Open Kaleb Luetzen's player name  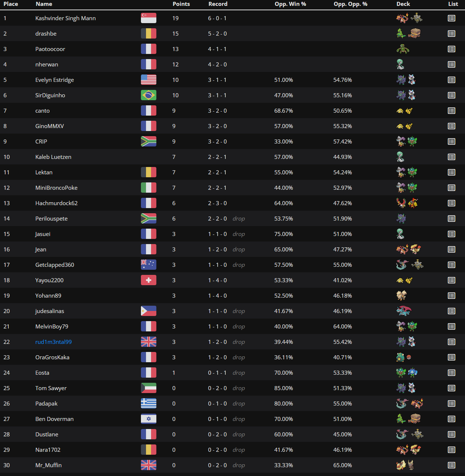[53, 157]
